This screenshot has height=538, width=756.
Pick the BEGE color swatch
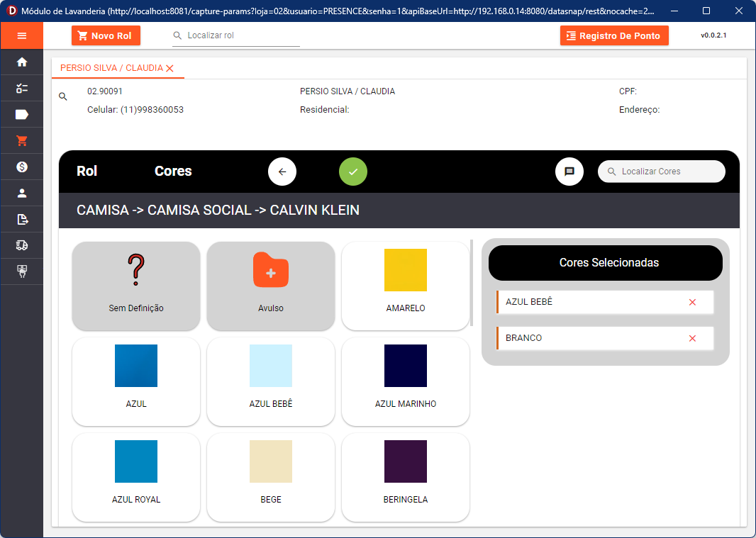pos(271,461)
